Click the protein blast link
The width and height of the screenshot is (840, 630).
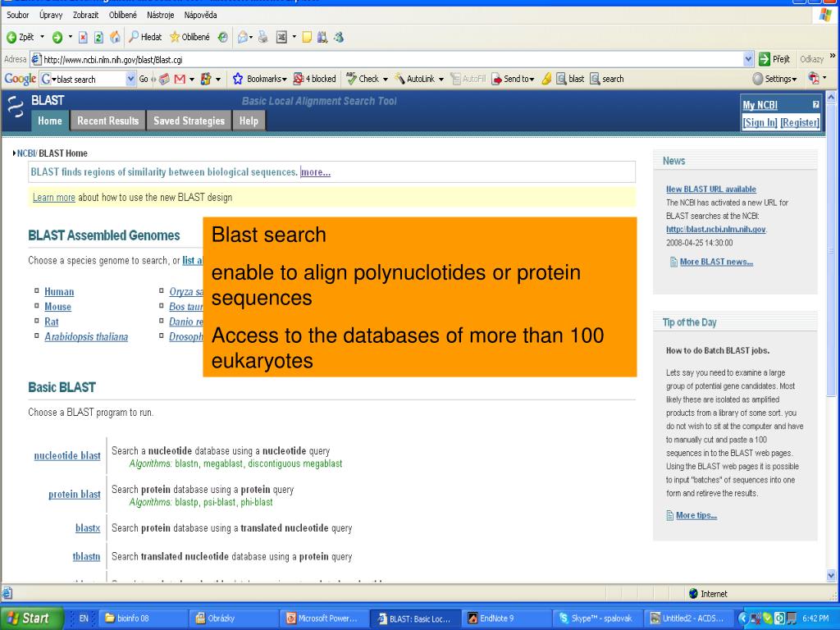75,495
